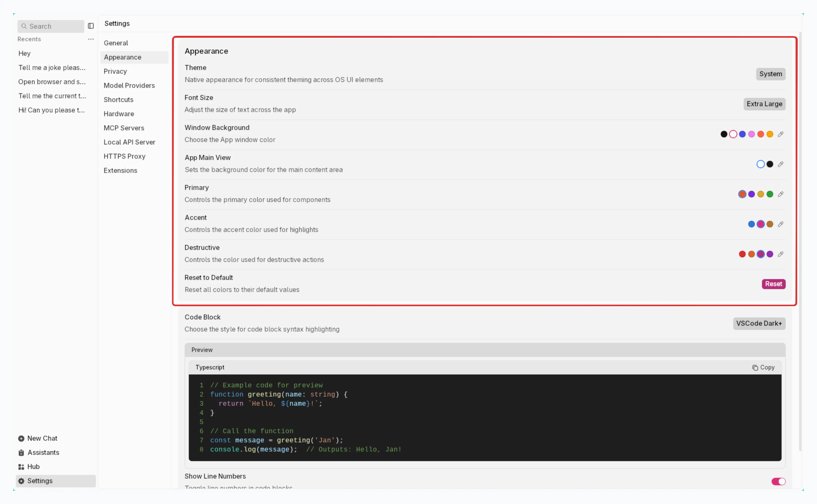Open the Font Size Extra Large dropdown
The height and width of the screenshot is (504, 817).
coord(764,104)
